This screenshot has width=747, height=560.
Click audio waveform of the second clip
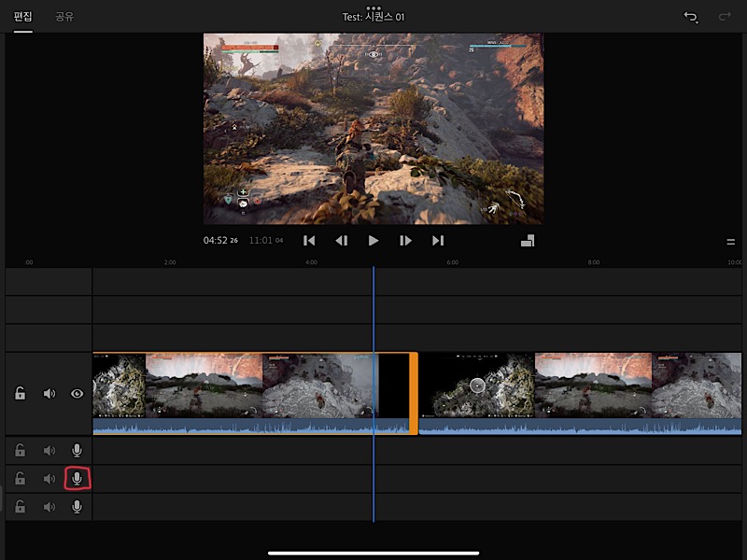point(580,427)
